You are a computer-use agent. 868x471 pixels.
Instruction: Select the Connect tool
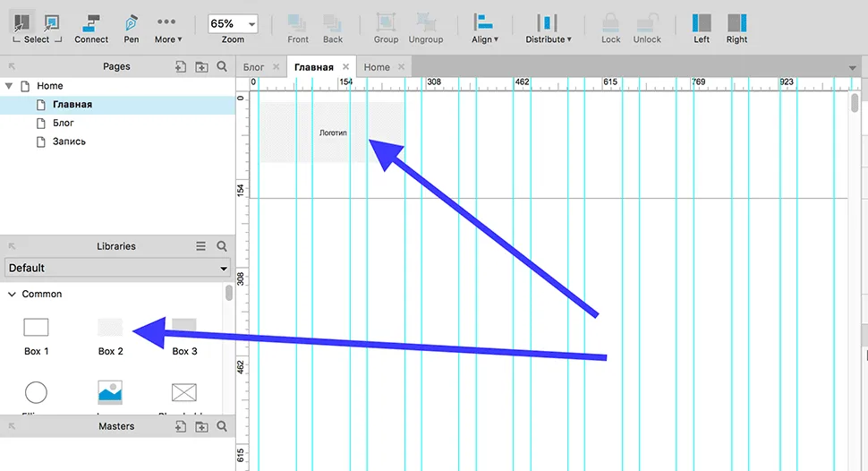coord(91,24)
